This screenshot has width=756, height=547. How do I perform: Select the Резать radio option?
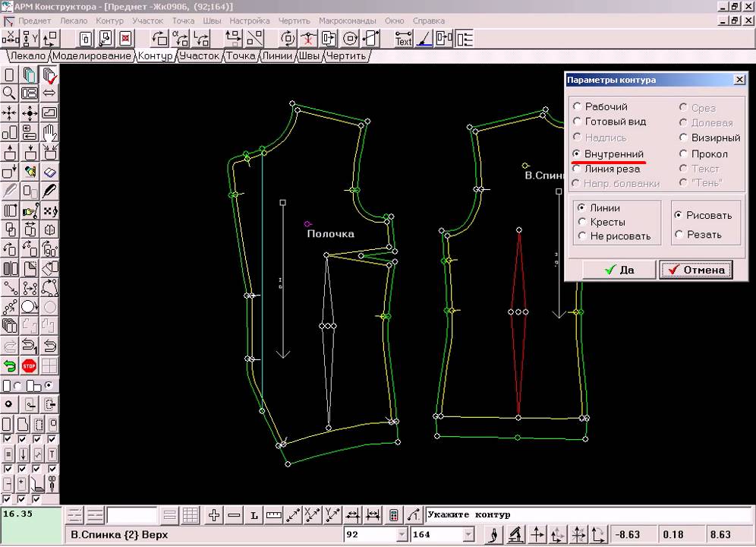pos(679,234)
